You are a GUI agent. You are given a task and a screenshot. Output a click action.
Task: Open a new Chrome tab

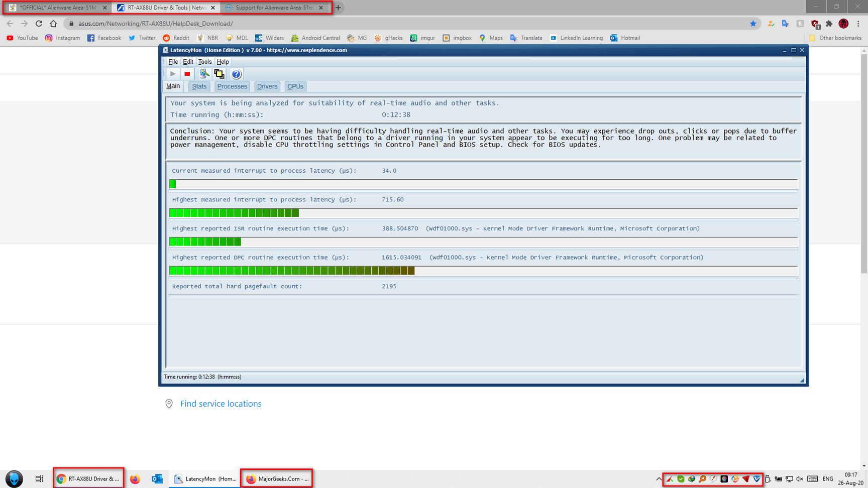click(x=338, y=8)
